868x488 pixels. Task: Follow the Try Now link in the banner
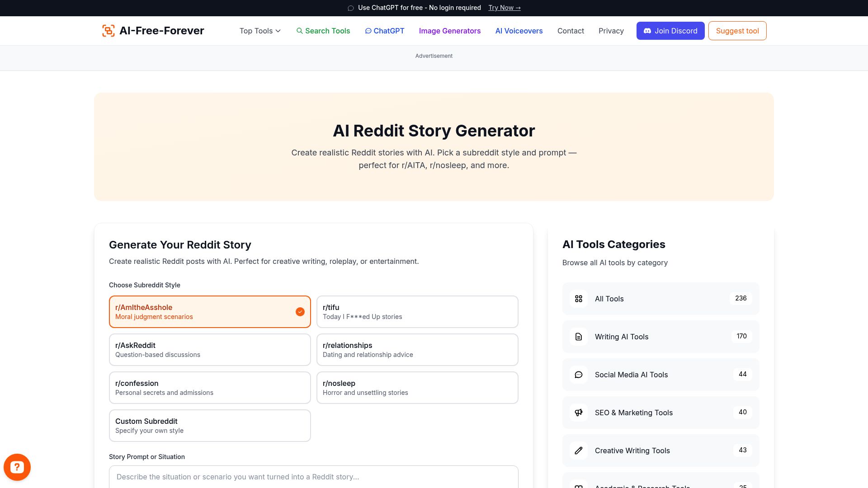pyautogui.click(x=504, y=8)
